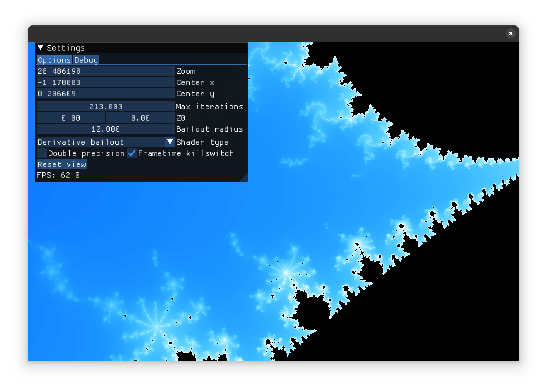Switch to the Options tab
Screen dimensions: 547x392
click(54, 60)
